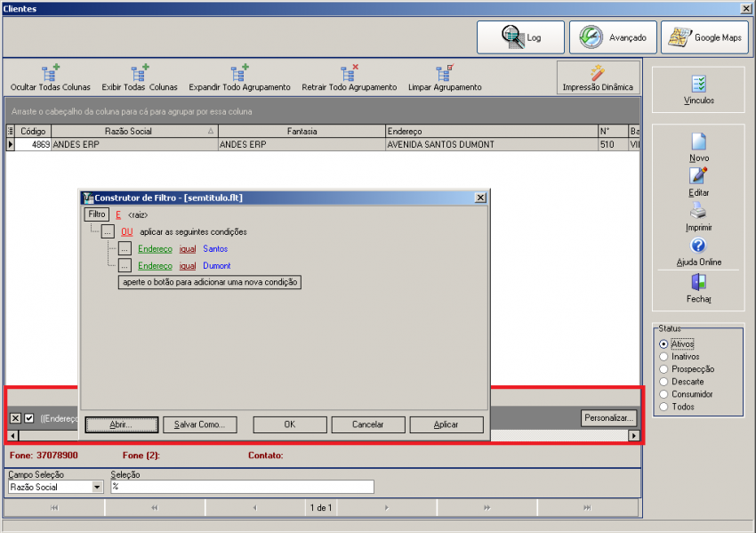The image size is (756, 533).
Task: Open options button for the Santos condition
Action: 125,249
